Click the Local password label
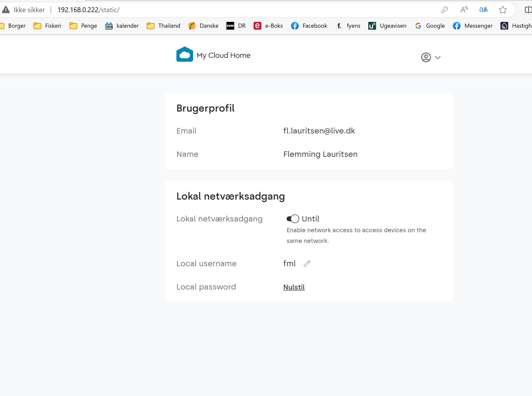 [x=206, y=287]
